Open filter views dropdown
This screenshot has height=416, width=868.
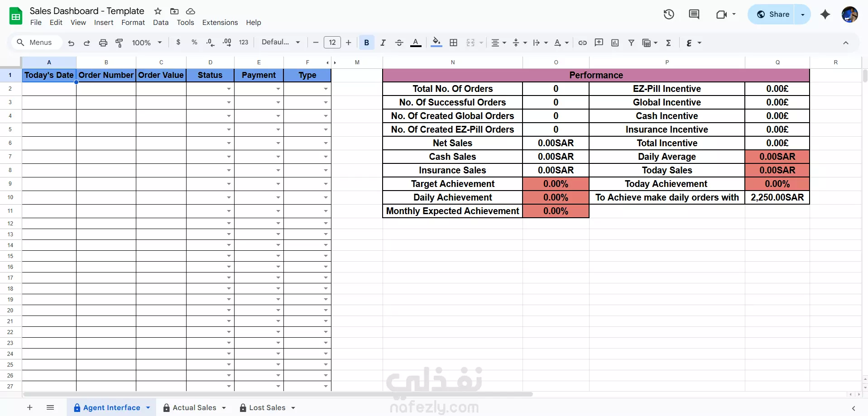click(x=650, y=43)
